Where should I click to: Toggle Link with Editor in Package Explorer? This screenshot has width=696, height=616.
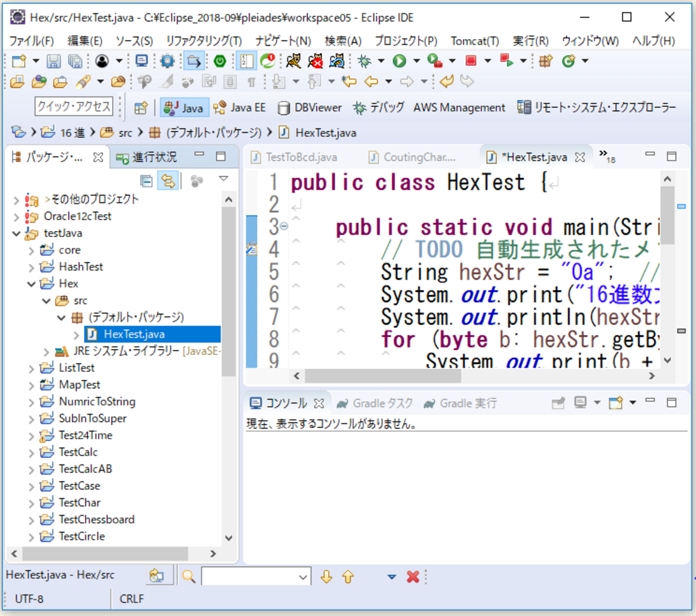[x=168, y=181]
